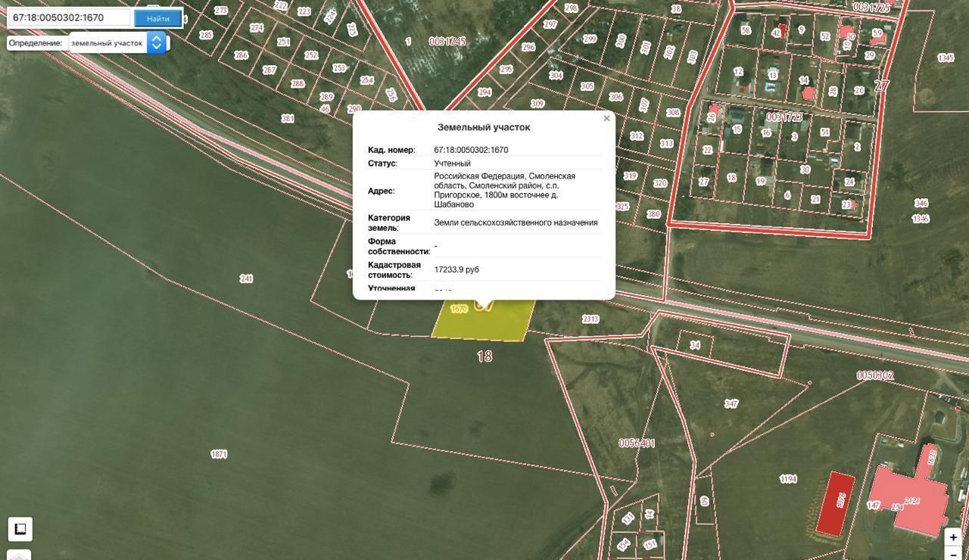The width and height of the screenshot is (969, 560).
Task: Click parcel label 1194 on the map
Action: (788, 479)
